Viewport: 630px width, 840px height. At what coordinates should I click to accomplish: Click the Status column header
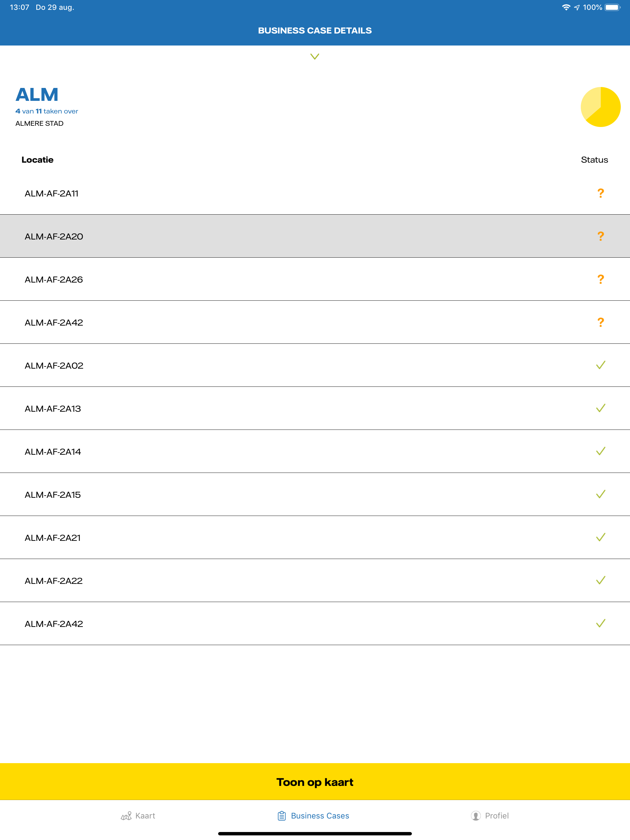pos(594,160)
